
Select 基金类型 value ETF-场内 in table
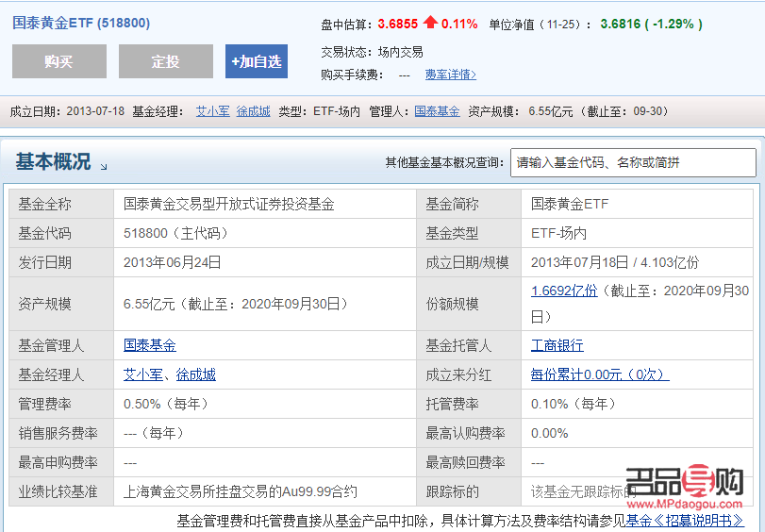coord(558,233)
